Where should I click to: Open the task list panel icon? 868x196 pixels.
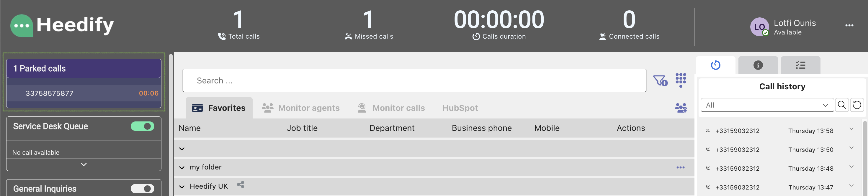(x=800, y=65)
